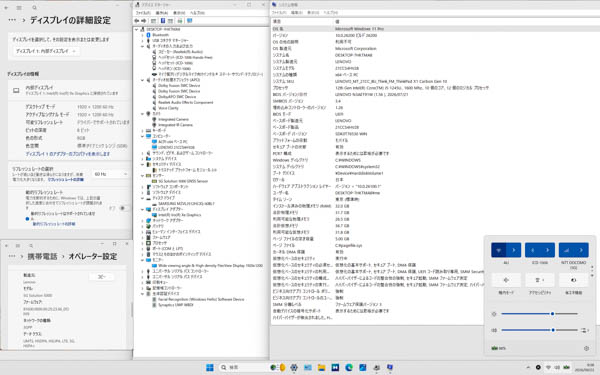
Task: Adjust the brightness slider in quick settings
Action: pyautogui.click(x=540, y=314)
